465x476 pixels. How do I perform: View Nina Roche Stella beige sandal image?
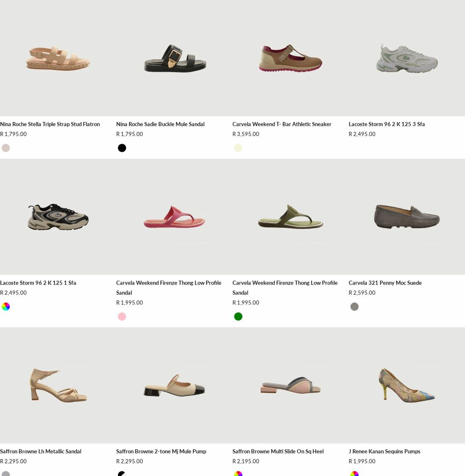58,58
